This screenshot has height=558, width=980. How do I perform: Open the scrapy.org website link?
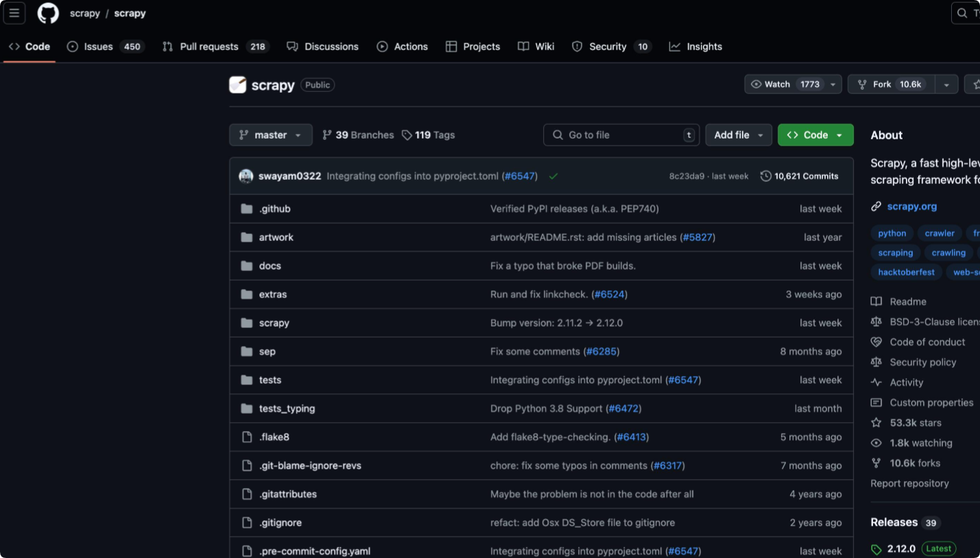pos(912,207)
